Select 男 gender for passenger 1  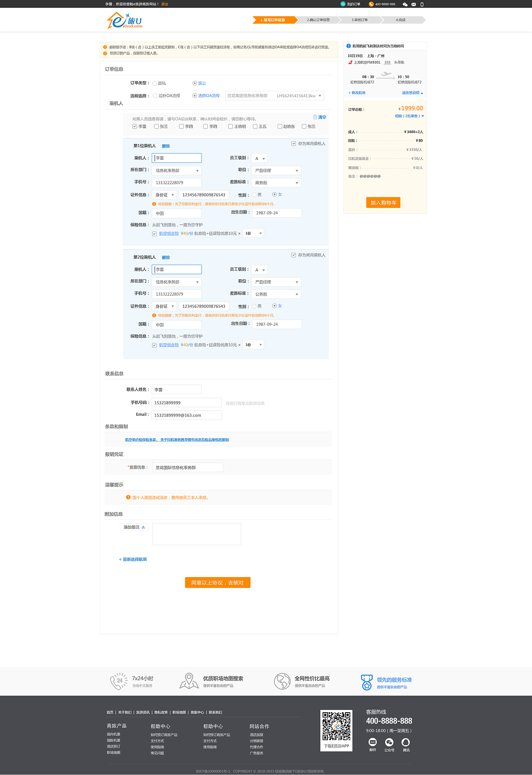pyautogui.click(x=254, y=195)
